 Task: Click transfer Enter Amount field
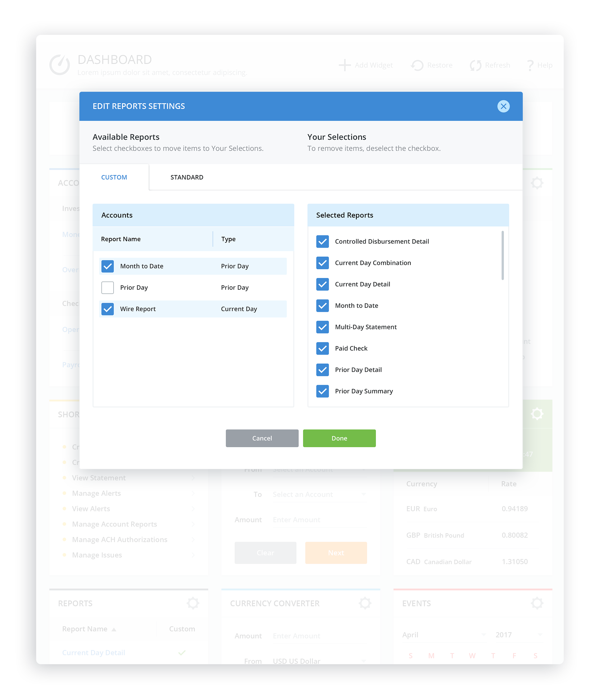319,519
